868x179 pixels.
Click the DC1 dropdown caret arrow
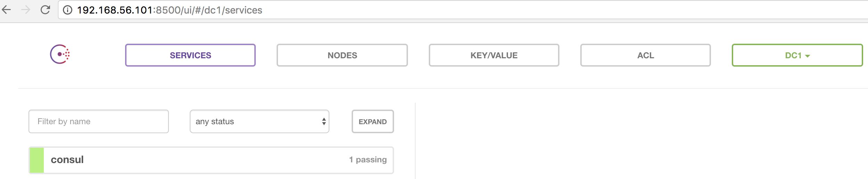tap(808, 56)
